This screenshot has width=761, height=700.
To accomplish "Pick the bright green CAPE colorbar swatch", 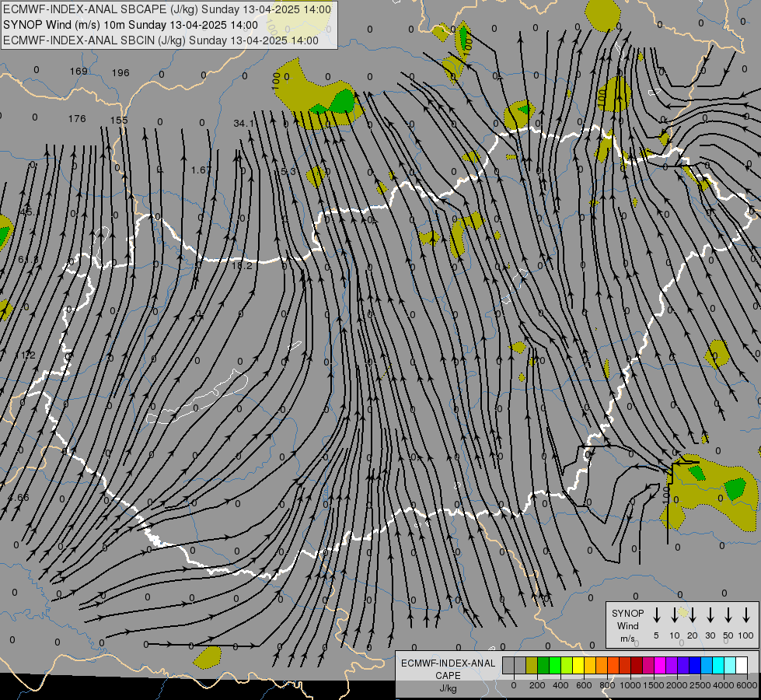I will [x=555, y=666].
